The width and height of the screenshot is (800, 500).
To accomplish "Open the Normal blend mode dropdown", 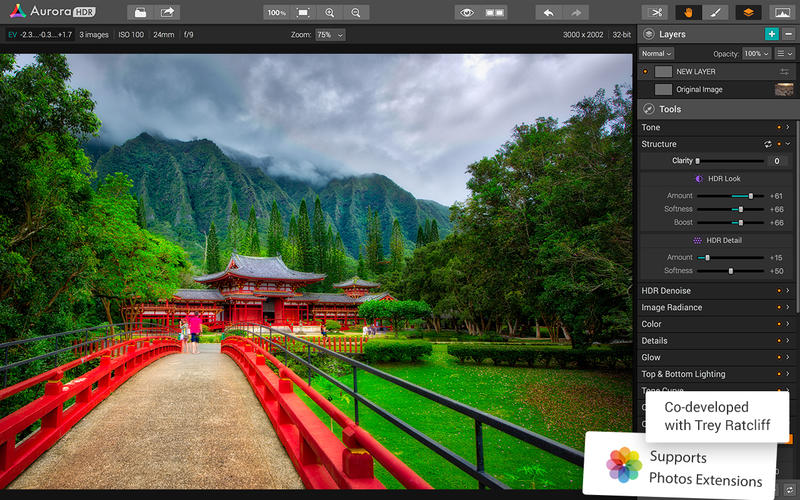I will click(657, 54).
